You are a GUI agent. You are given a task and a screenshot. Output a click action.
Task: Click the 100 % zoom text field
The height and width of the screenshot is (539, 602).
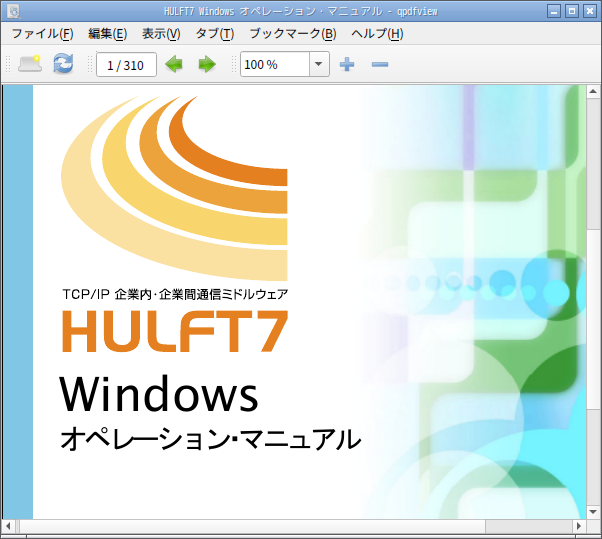point(275,64)
